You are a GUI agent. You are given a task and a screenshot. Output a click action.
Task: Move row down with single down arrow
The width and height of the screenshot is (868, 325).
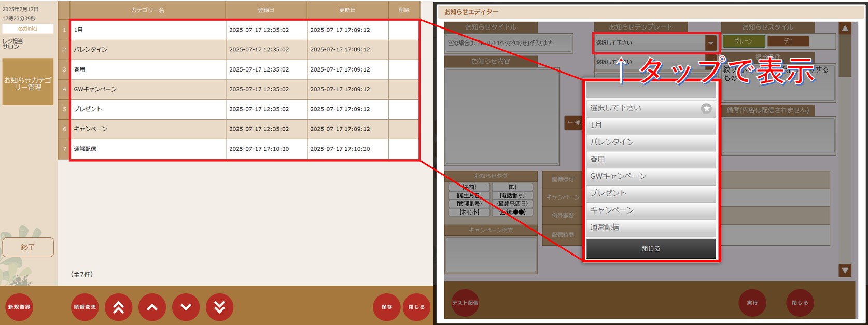coord(186,307)
